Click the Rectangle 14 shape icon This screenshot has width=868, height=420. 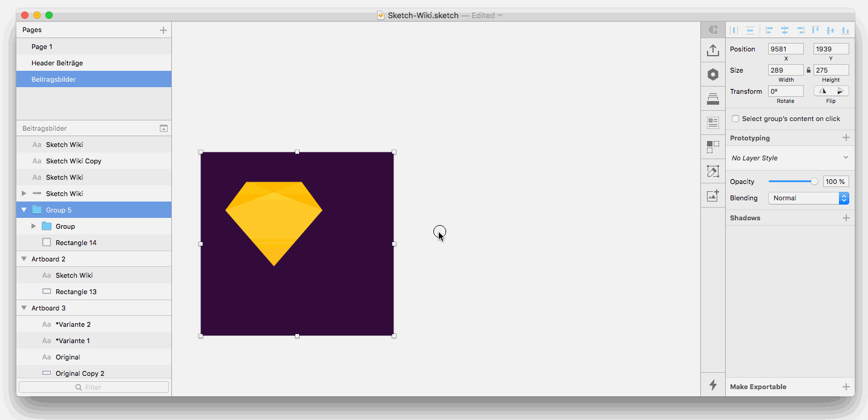click(x=47, y=243)
